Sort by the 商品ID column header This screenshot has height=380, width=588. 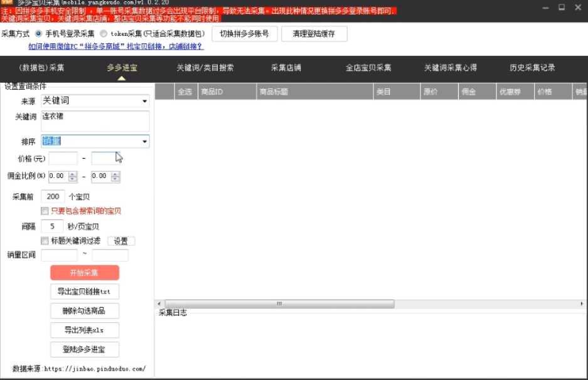coord(227,92)
